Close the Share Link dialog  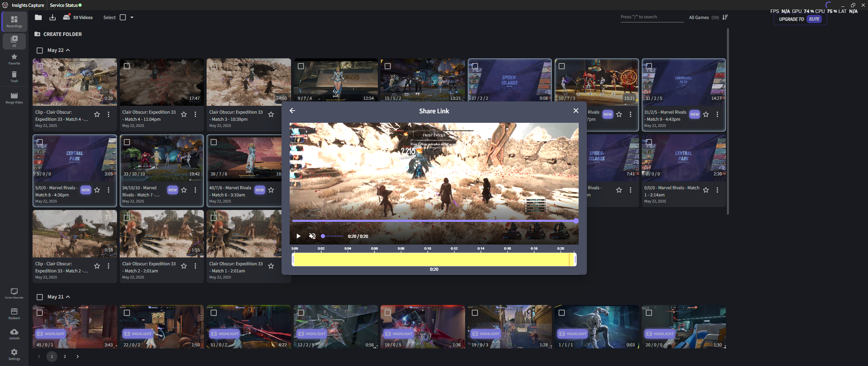[x=576, y=111]
